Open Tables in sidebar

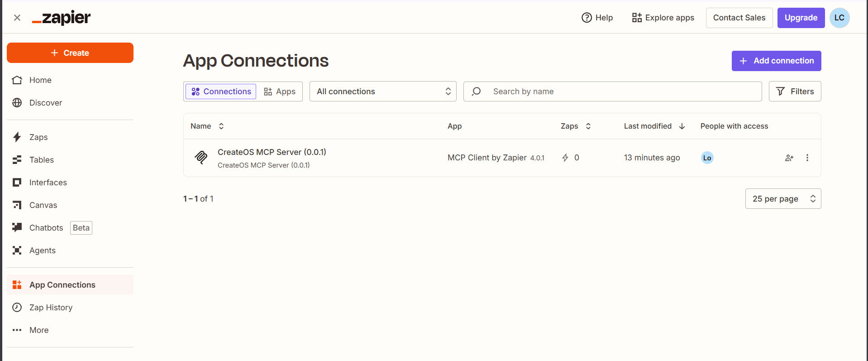click(x=70, y=160)
